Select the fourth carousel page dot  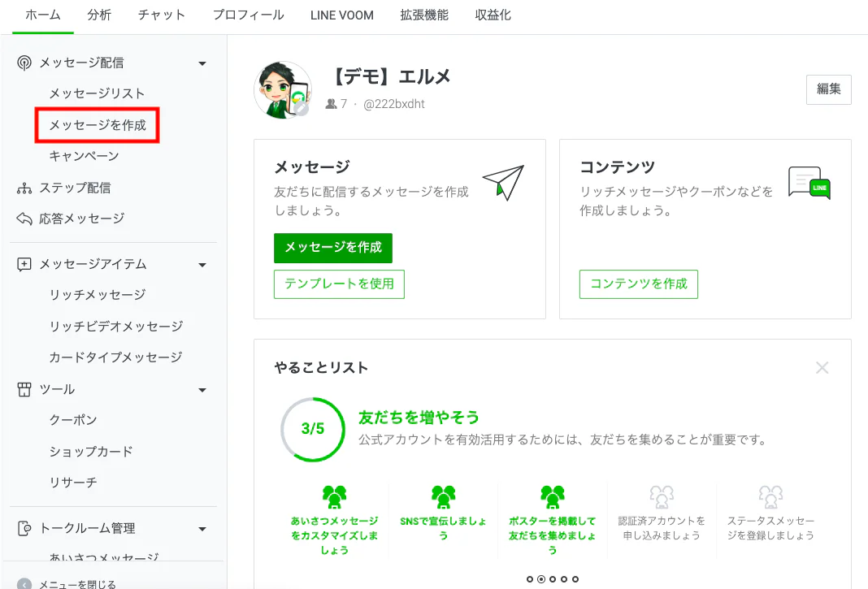[x=564, y=579]
